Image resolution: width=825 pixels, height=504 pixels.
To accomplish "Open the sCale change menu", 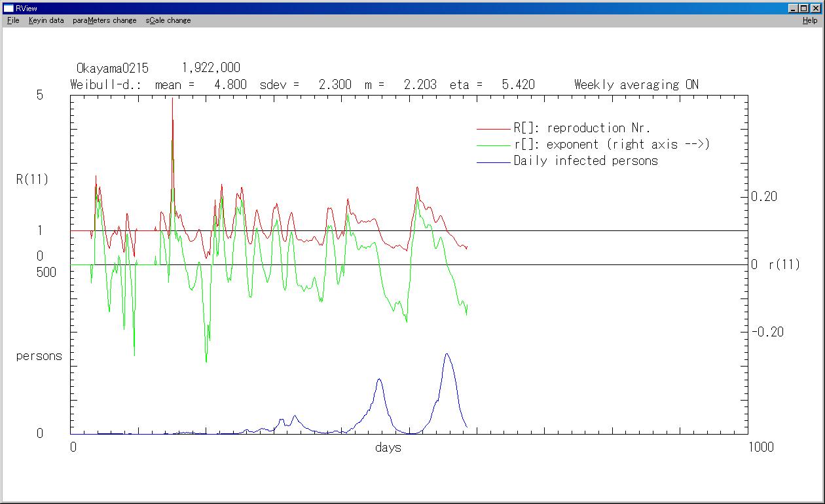I will [x=168, y=20].
